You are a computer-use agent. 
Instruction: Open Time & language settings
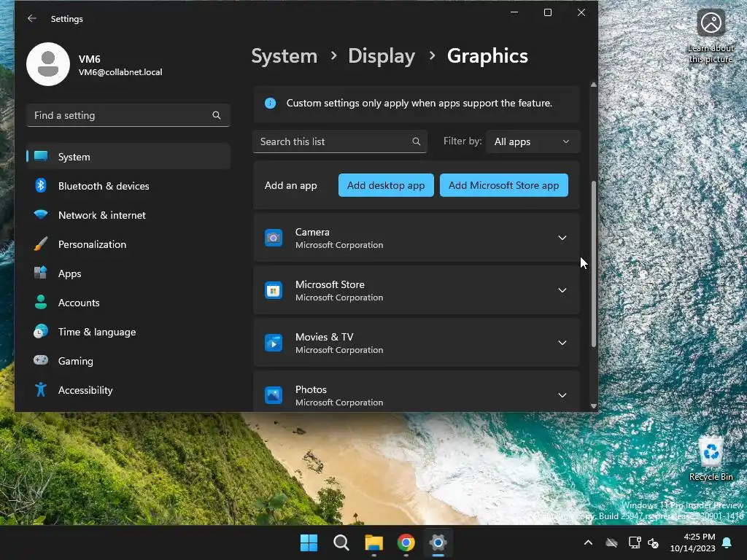(128, 332)
